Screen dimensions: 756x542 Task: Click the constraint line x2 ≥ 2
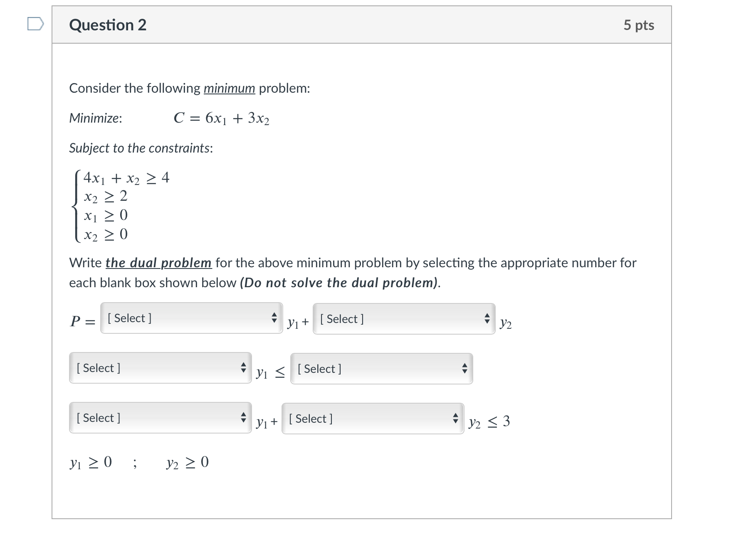pyautogui.click(x=104, y=197)
